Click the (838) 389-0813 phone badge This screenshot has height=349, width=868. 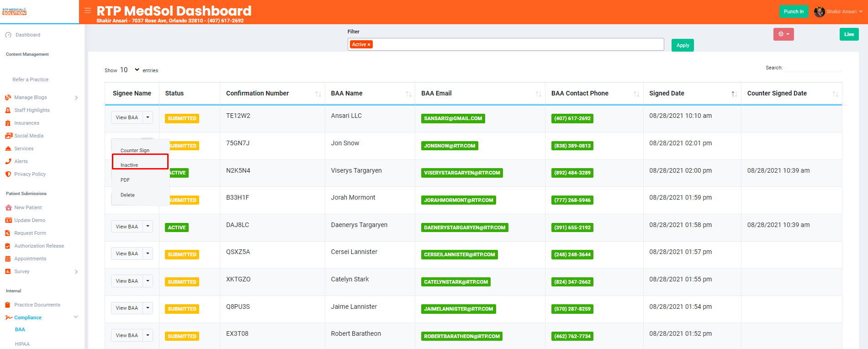tap(572, 146)
